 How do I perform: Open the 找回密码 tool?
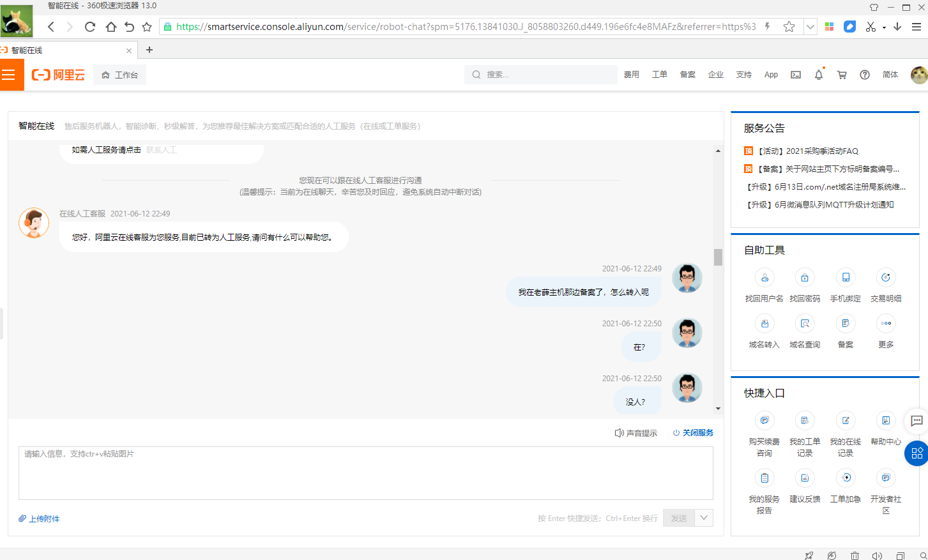(x=804, y=278)
